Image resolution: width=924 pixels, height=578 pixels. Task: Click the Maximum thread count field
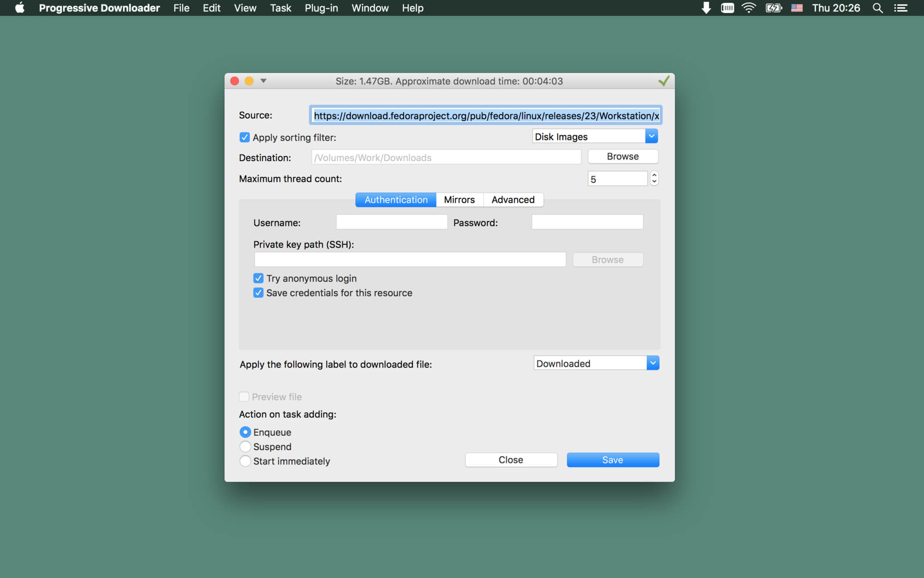[x=617, y=179]
